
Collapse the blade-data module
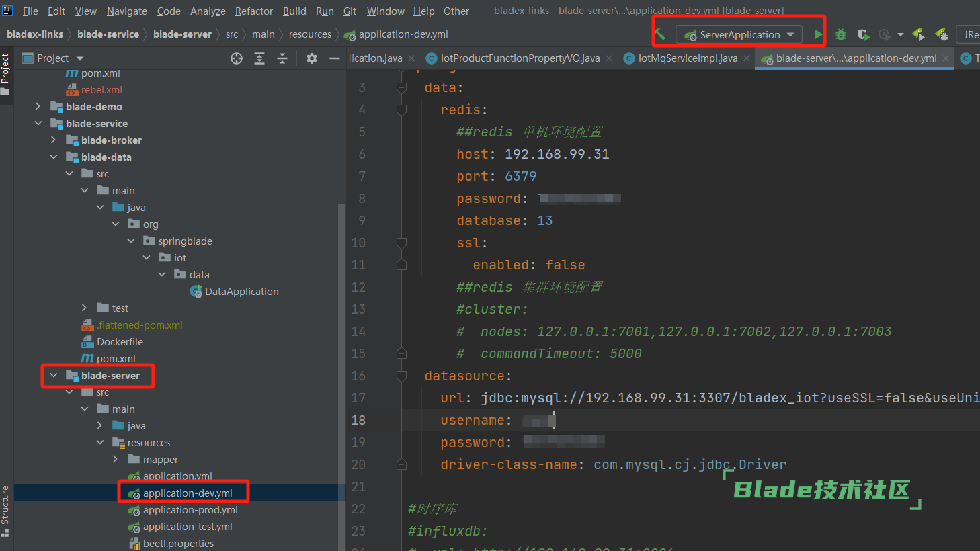click(x=53, y=157)
